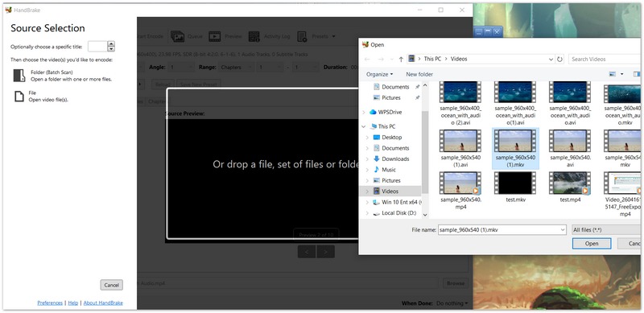Open the When Done dropdown

pyautogui.click(x=452, y=303)
